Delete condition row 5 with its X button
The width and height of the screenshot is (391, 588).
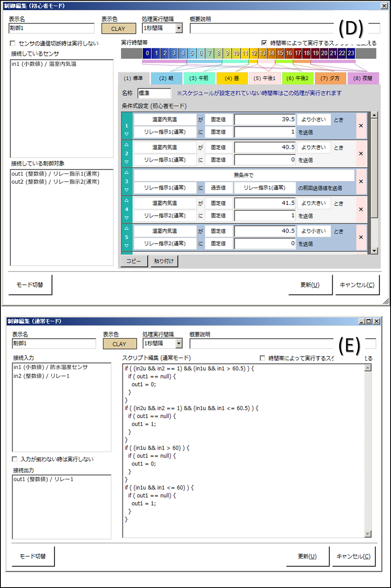tap(361, 237)
